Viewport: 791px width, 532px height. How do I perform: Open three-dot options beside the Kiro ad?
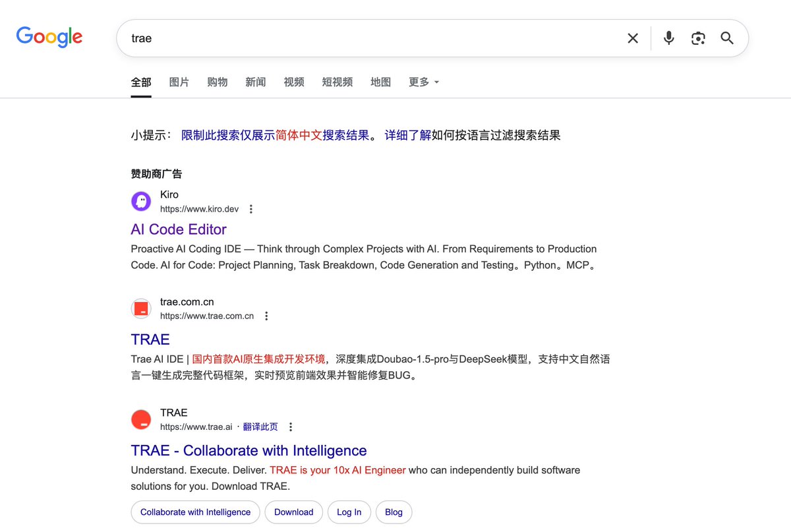click(x=251, y=208)
